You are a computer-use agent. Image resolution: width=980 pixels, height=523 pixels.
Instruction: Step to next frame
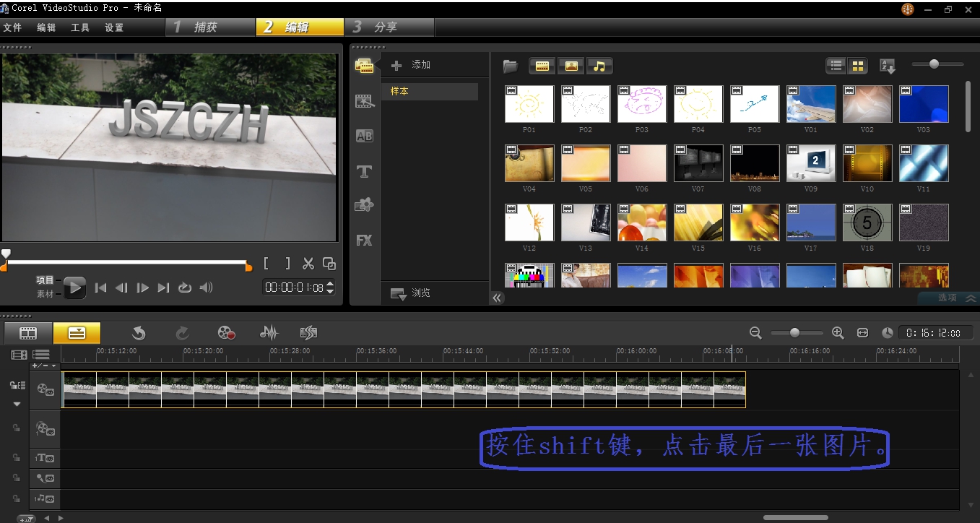tap(143, 288)
